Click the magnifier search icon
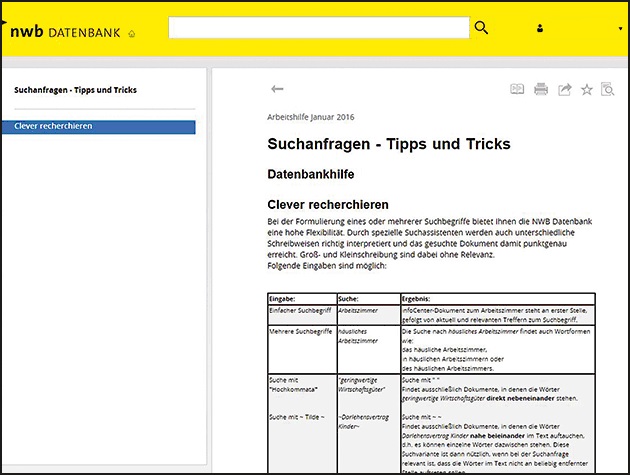Viewport: 630px width, 475px height. pos(482,28)
